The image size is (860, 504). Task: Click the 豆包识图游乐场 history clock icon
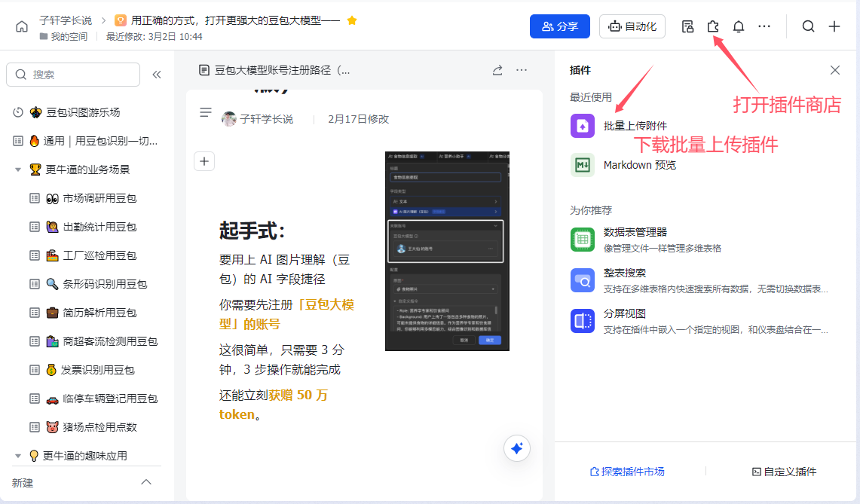pyautogui.click(x=18, y=112)
